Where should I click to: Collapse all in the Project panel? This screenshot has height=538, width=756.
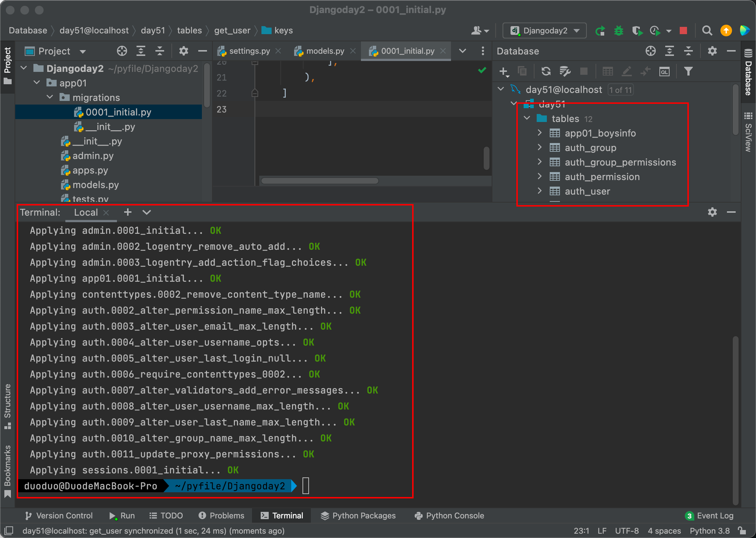[x=160, y=51]
